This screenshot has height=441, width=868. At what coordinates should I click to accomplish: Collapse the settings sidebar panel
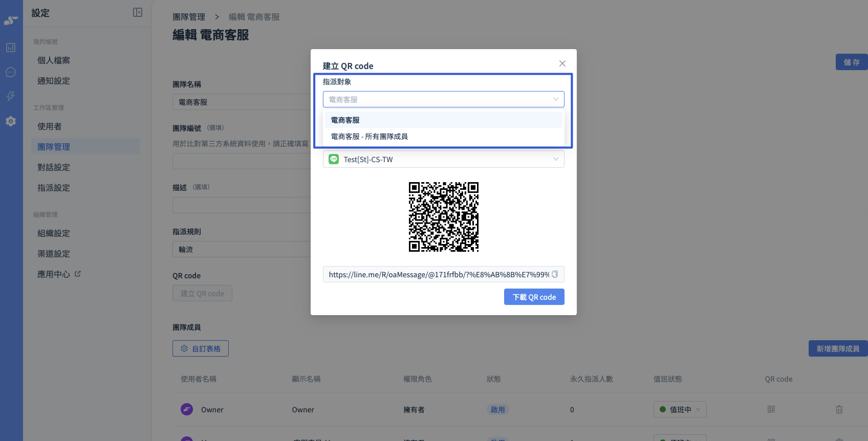(x=138, y=12)
